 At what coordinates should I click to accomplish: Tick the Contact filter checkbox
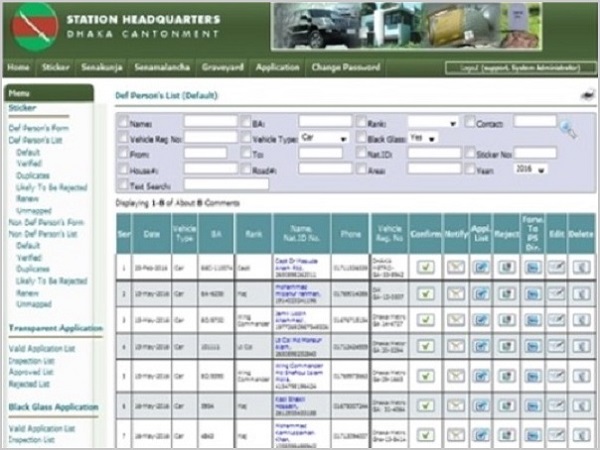tap(470, 122)
